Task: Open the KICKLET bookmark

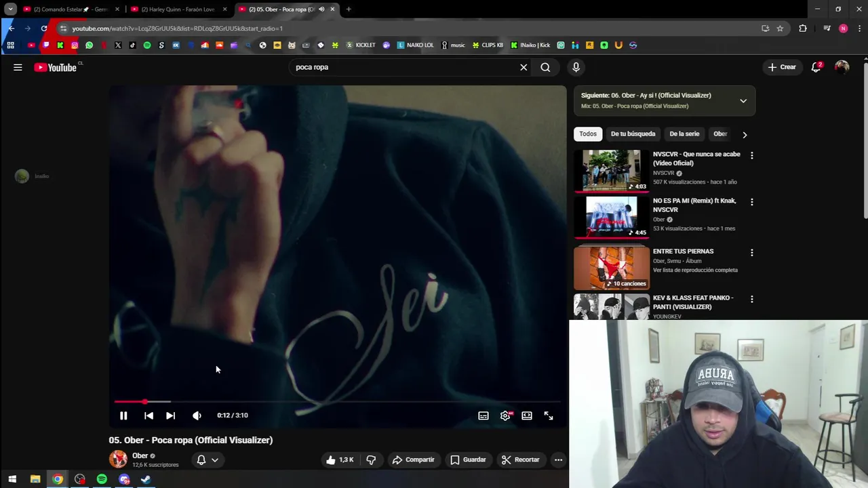Action: click(x=361, y=45)
